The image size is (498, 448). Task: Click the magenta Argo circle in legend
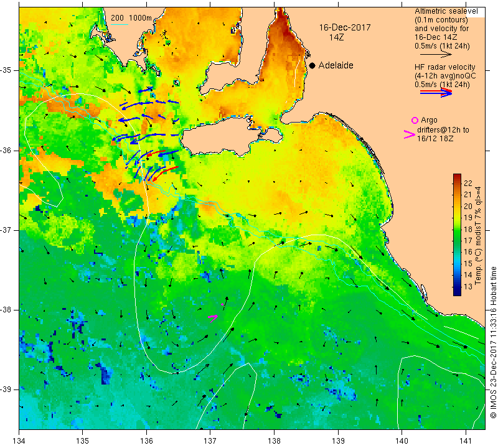pos(415,120)
